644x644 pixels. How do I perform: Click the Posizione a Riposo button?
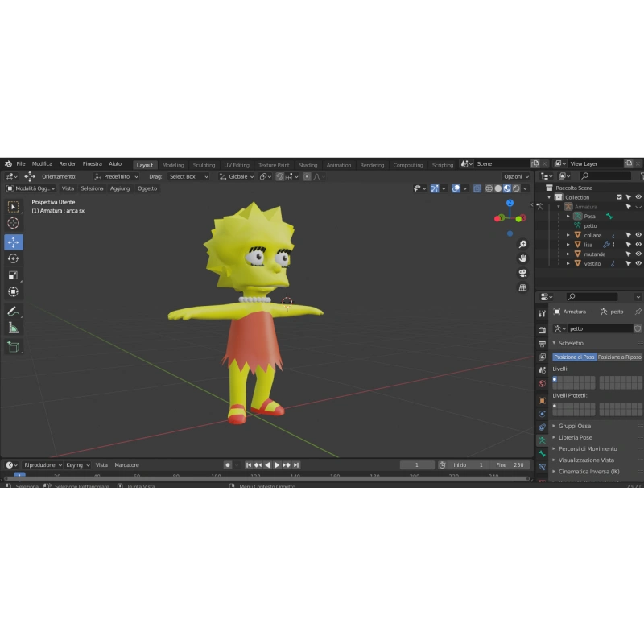coord(619,357)
